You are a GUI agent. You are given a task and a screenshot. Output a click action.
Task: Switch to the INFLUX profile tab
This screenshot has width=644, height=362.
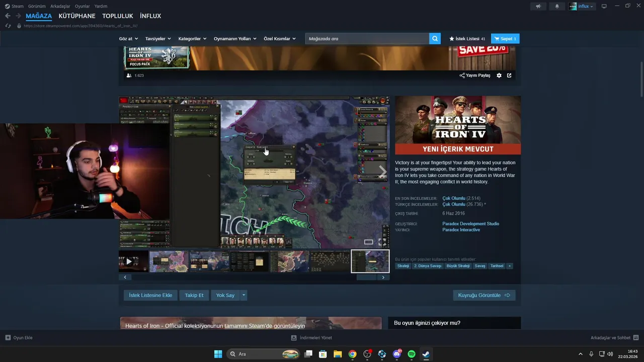(150, 16)
